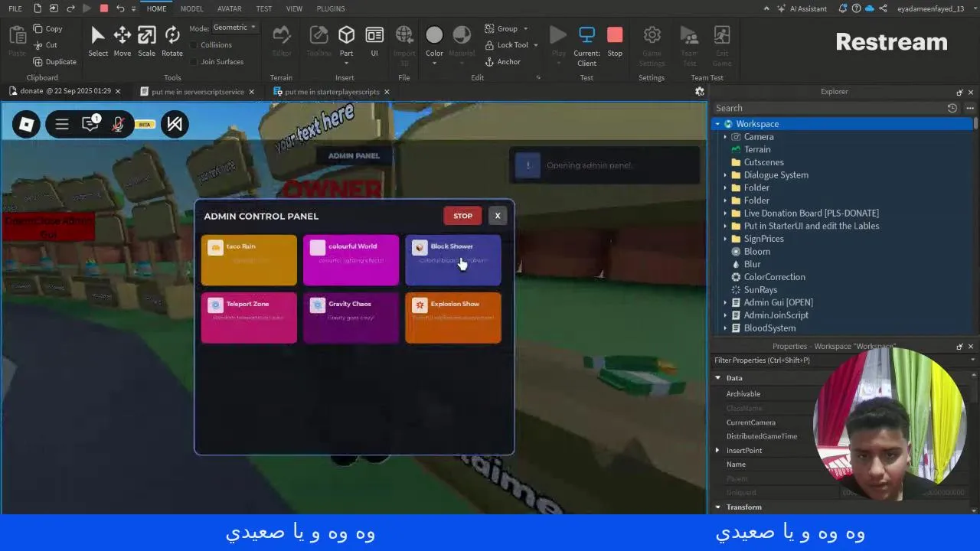Enable the Join Surfaces checkbox
This screenshot has width=980, height=551.
(194, 62)
